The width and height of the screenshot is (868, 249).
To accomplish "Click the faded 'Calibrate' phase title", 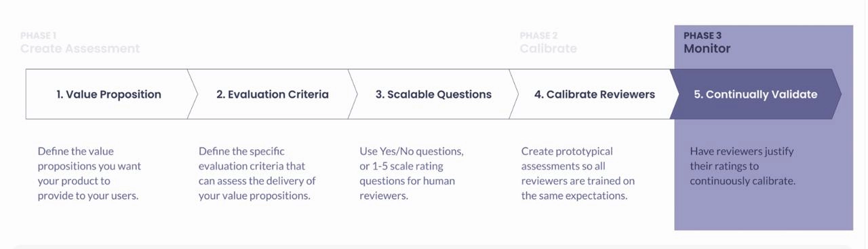I will (x=549, y=49).
